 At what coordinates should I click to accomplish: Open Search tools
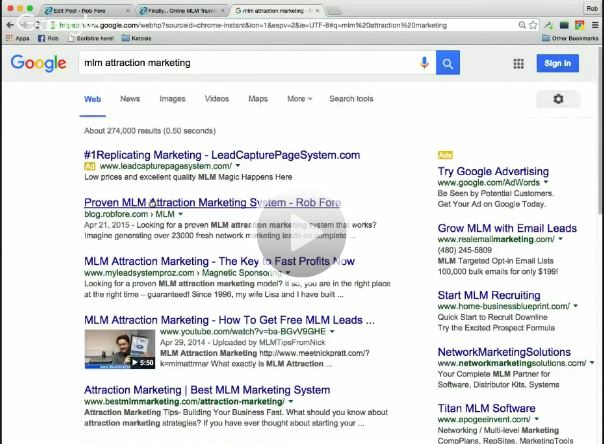[x=351, y=99]
